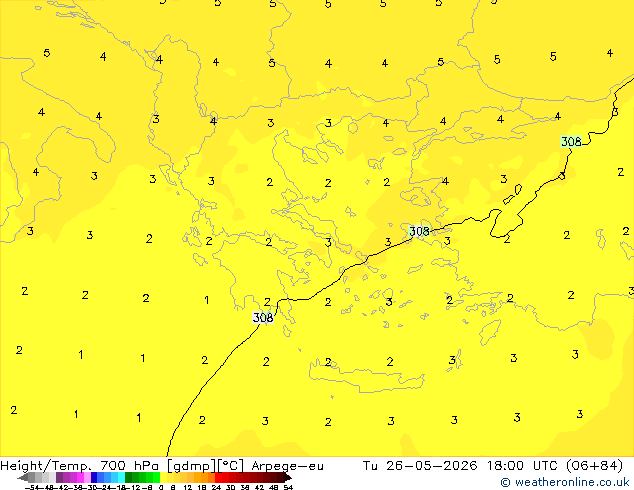Click the '[gdmp]' unit label

pos(191,466)
